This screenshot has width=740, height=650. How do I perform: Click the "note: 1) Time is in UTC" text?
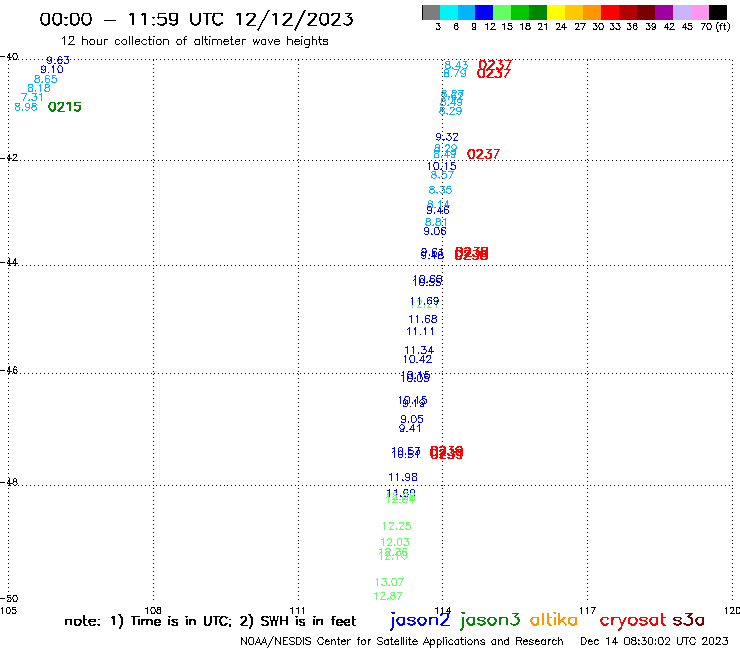[x=148, y=621]
